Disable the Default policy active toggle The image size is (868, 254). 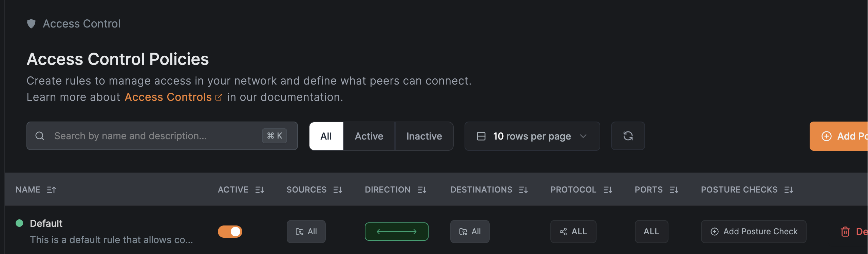tap(230, 232)
